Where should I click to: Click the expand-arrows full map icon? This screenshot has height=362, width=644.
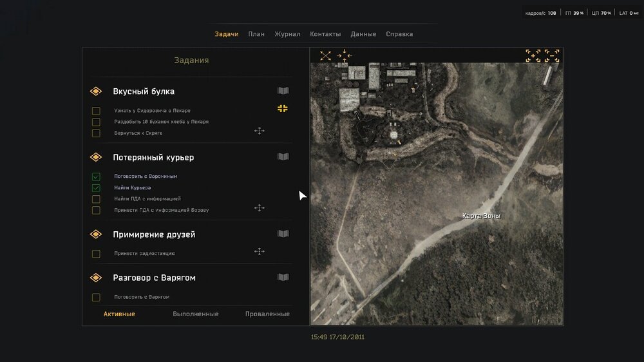click(325, 55)
